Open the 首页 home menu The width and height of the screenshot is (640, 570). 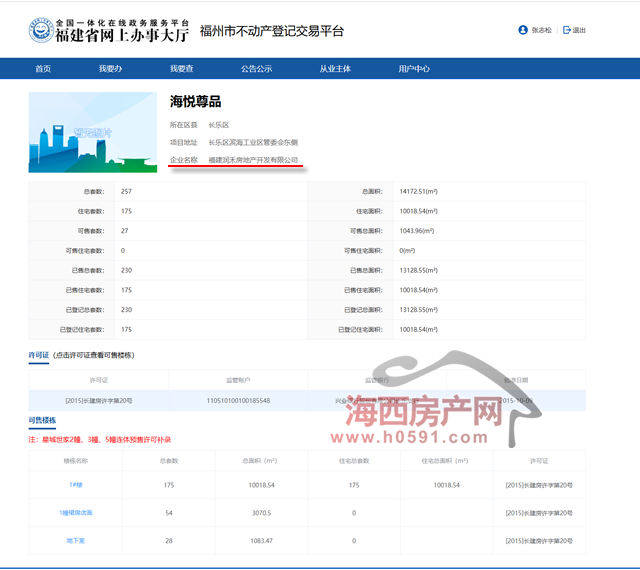(43, 69)
